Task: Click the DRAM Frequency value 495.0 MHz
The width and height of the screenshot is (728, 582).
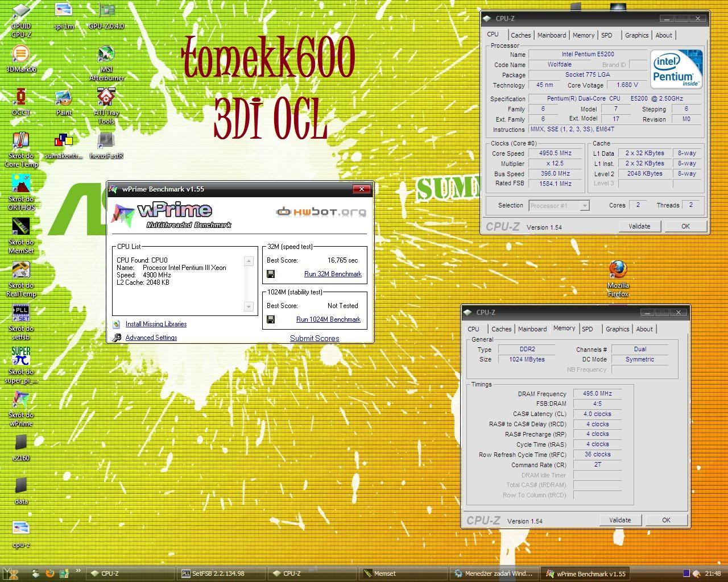Action: pos(597,393)
